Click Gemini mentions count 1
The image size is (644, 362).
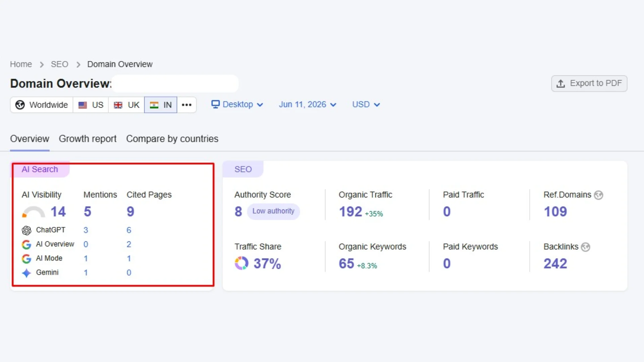[x=86, y=273]
